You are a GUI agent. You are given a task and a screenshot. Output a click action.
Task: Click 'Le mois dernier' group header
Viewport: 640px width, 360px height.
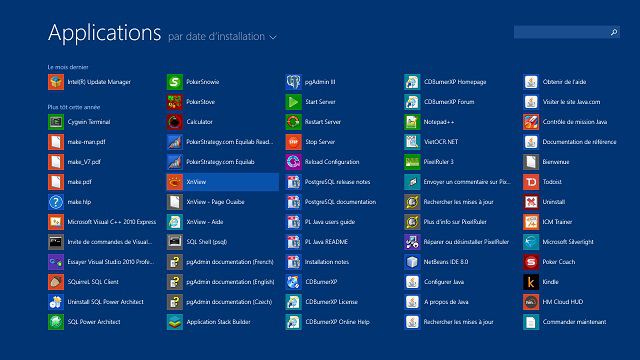coord(68,67)
